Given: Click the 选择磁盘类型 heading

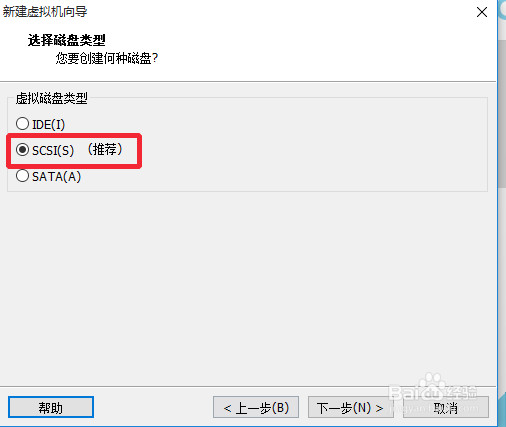Looking at the screenshot, I should click(67, 40).
